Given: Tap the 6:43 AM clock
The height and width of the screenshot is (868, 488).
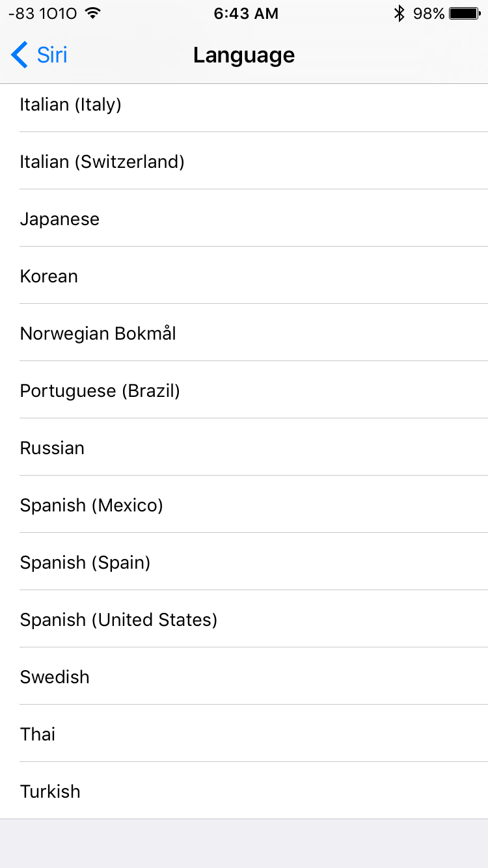Looking at the screenshot, I should click(246, 13).
